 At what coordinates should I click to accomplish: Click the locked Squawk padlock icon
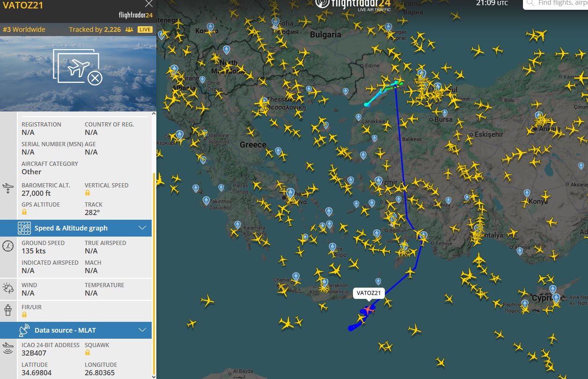(x=88, y=353)
